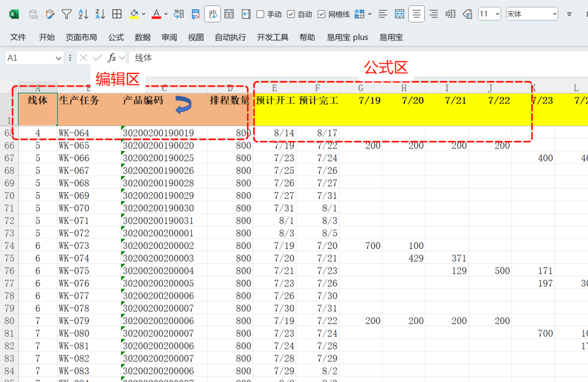Click the split columns icon next to right align
Viewport: 588px width, 382px height.
pos(450,14)
